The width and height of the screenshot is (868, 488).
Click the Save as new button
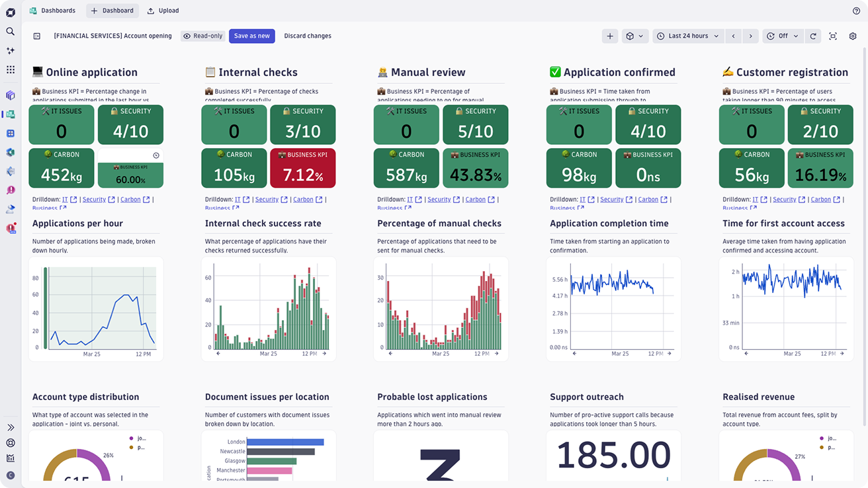[x=251, y=36]
